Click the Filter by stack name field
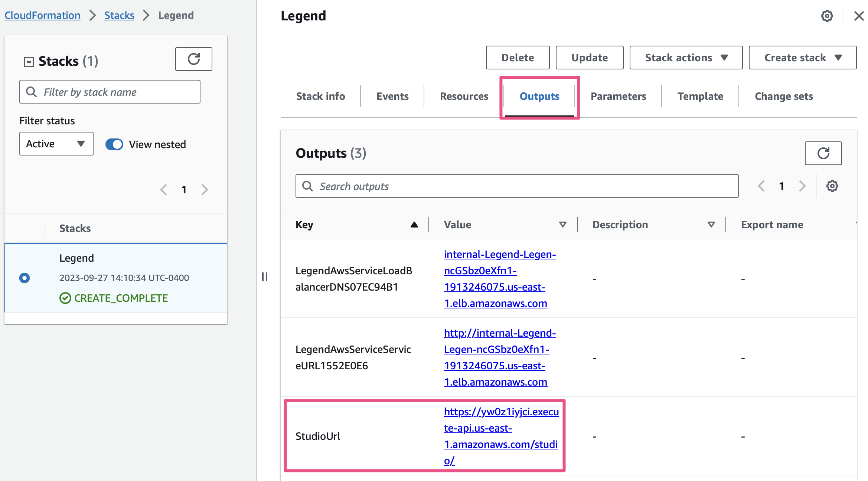The width and height of the screenshot is (868, 481). [x=110, y=92]
